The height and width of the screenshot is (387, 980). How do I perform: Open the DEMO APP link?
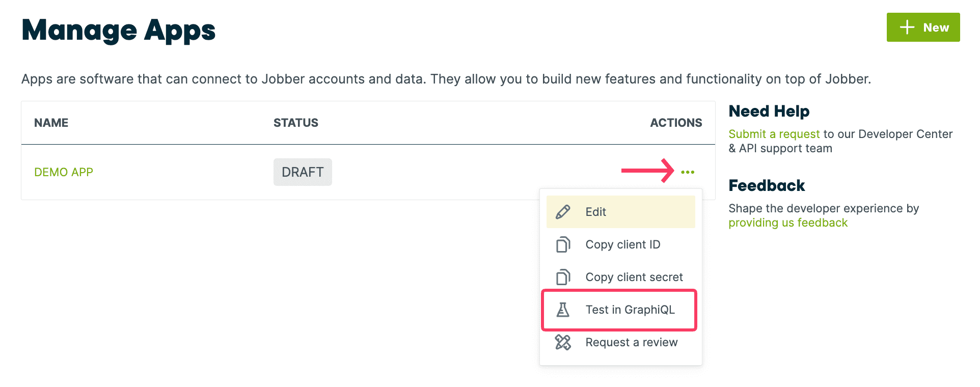coord(64,172)
